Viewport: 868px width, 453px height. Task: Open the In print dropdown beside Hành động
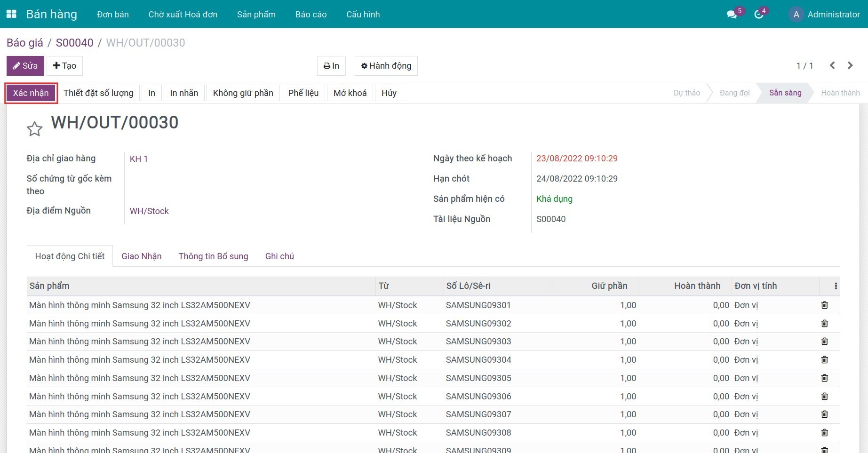[331, 66]
